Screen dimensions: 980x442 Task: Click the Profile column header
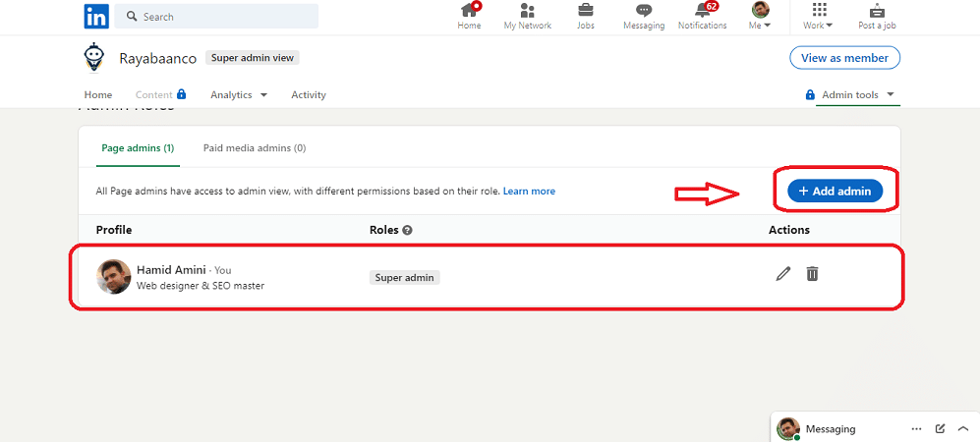pyautogui.click(x=114, y=230)
